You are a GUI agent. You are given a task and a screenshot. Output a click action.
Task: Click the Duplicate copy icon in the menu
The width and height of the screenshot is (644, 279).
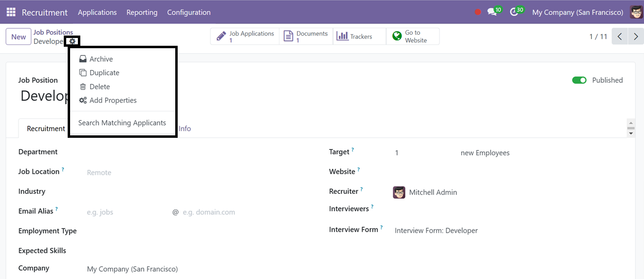83,73
